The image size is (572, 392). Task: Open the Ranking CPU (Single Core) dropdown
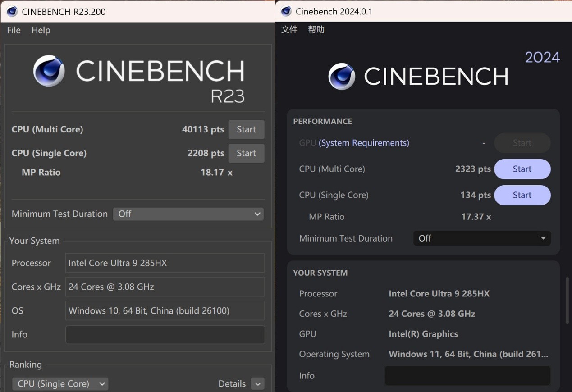tap(60, 384)
